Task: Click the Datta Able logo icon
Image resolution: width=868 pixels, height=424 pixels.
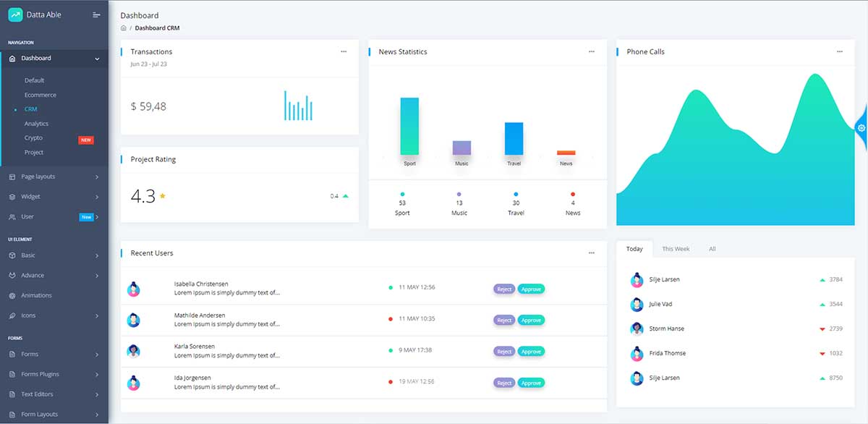Action: 15,14
